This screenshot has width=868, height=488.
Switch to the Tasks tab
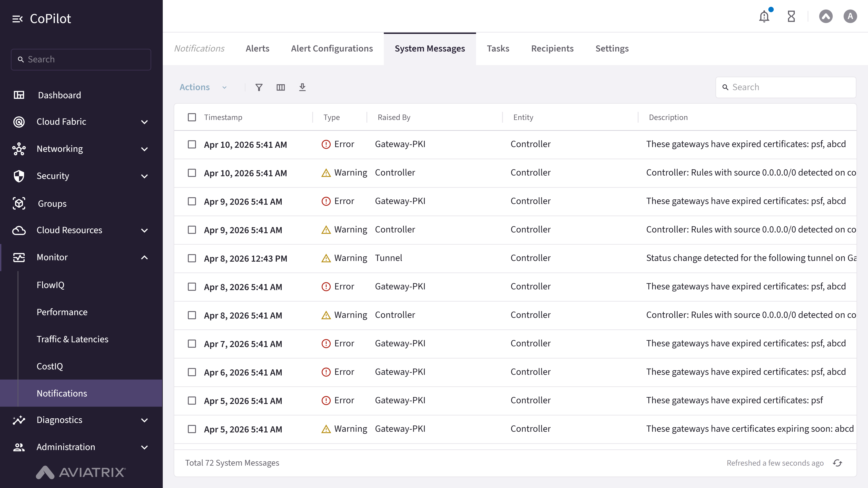498,48
